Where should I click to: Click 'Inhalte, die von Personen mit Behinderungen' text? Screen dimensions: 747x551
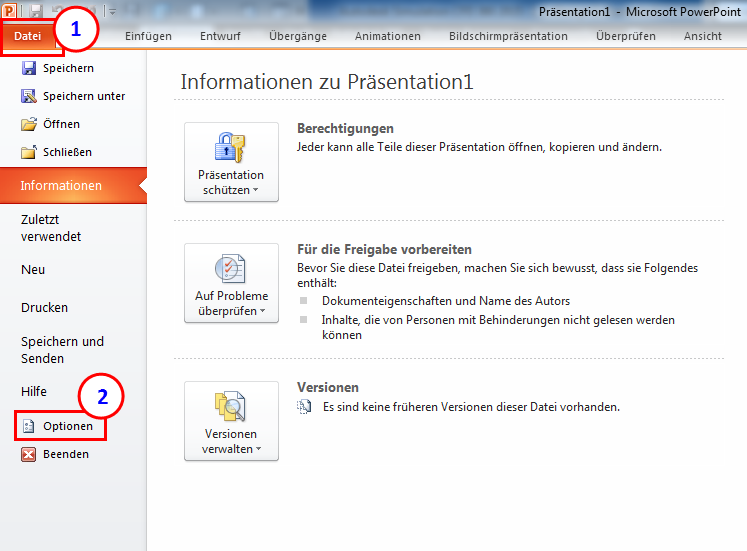(498, 327)
